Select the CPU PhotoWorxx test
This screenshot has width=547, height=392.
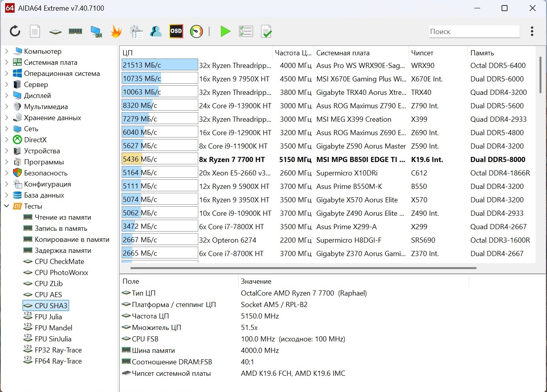tap(61, 272)
